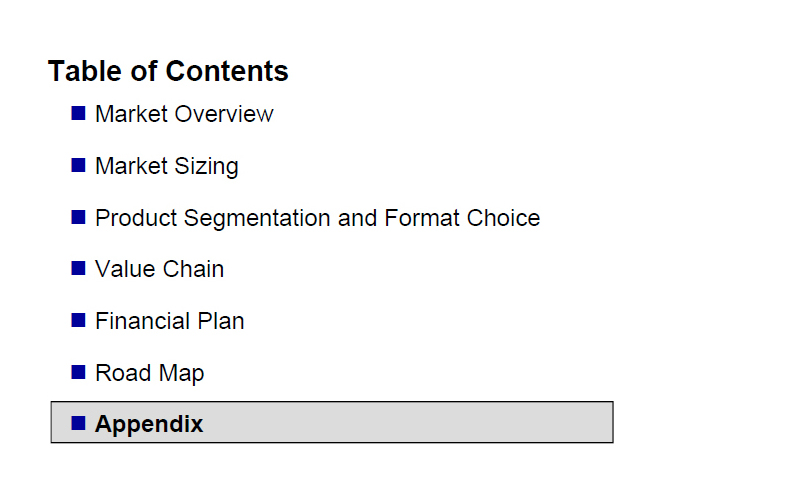The height and width of the screenshot is (500, 800).
Task: Select the bullet beside Financial Plan
Action: click(78, 320)
